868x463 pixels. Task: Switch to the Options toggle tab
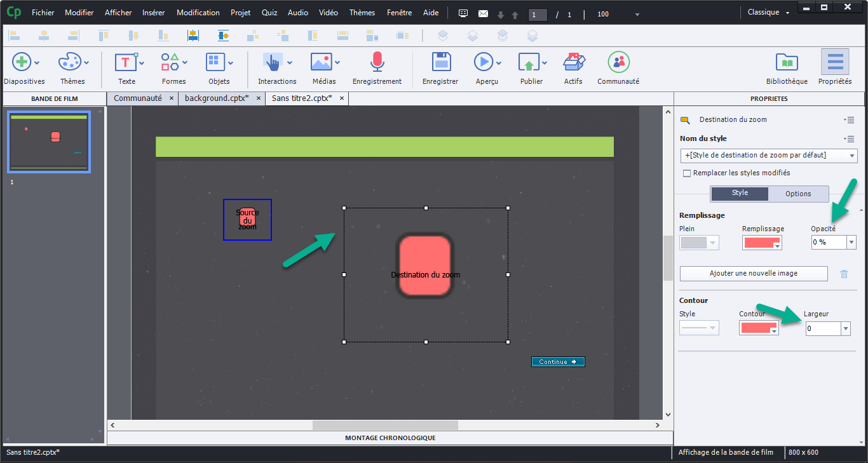798,194
